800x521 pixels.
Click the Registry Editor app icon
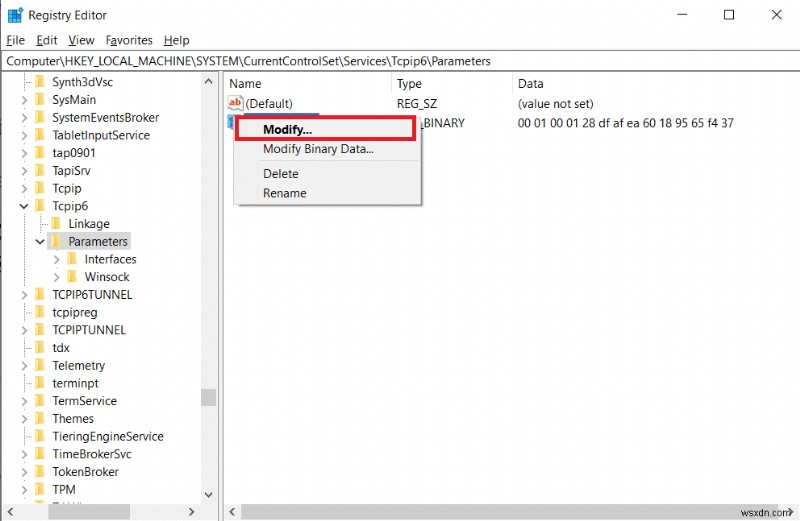pyautogui.click(x=15, y=15)
